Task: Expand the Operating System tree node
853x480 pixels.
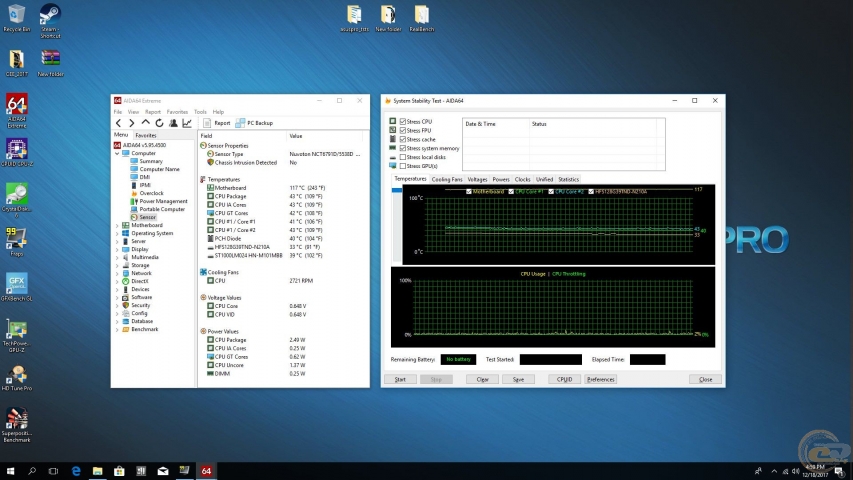Action: tap(117, 233)
